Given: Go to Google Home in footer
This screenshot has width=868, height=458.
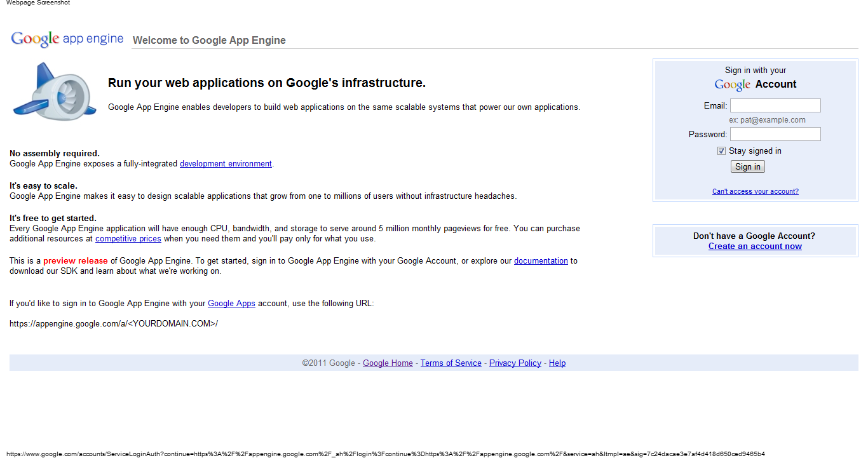Looking at the screenshot, I should (x=388, y=363).
